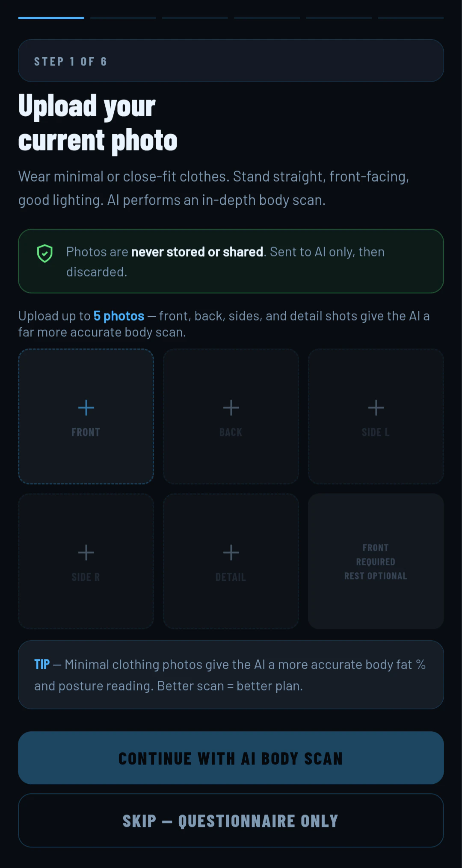Image resolution: width=462 pixels, height=868 pixels.
Task: Click Continue With AI Body Scan button
Action: point(231,758)
